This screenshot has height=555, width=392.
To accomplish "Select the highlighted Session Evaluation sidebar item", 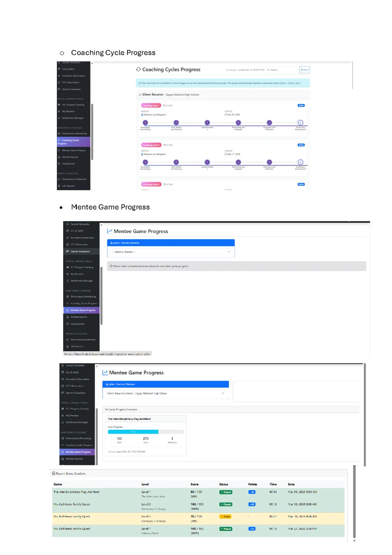I will (x=81, y=251).
